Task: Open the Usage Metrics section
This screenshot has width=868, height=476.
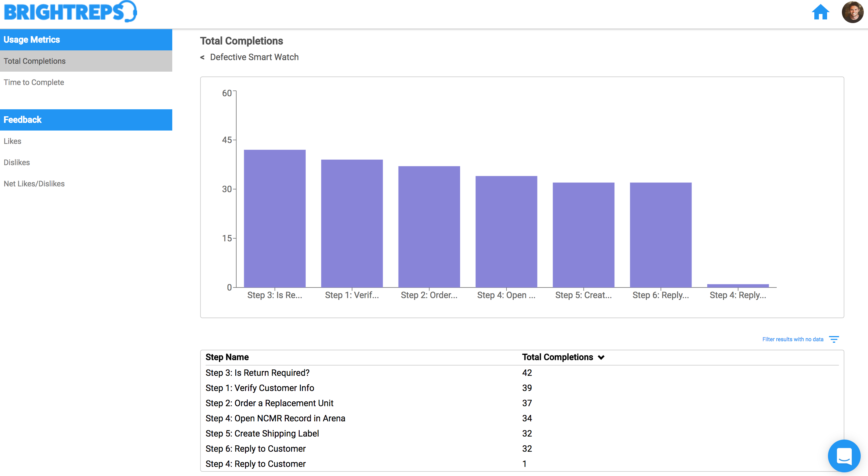Action: (x=86, y=40)
